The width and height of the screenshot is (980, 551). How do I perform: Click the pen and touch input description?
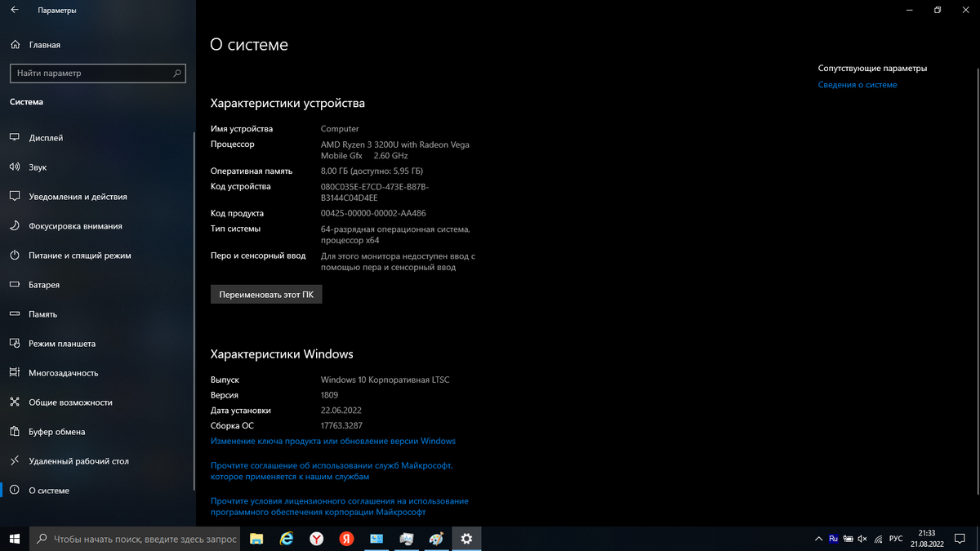click(398, 262)
